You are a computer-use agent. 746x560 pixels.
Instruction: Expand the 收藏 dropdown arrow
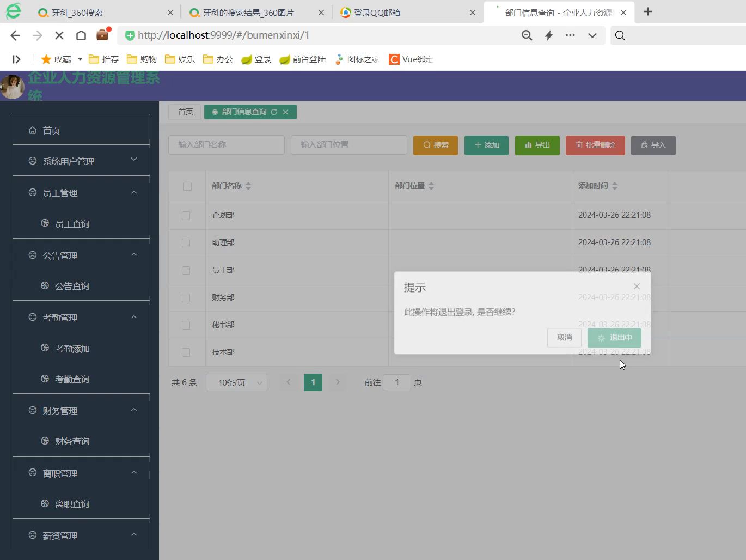coord(80,59)
